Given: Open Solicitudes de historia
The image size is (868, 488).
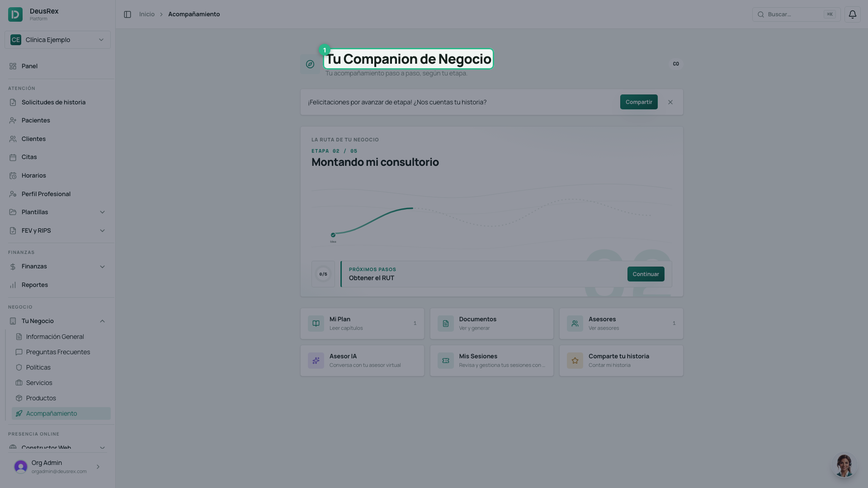Looking at the screenshot, I should (57, 103).
